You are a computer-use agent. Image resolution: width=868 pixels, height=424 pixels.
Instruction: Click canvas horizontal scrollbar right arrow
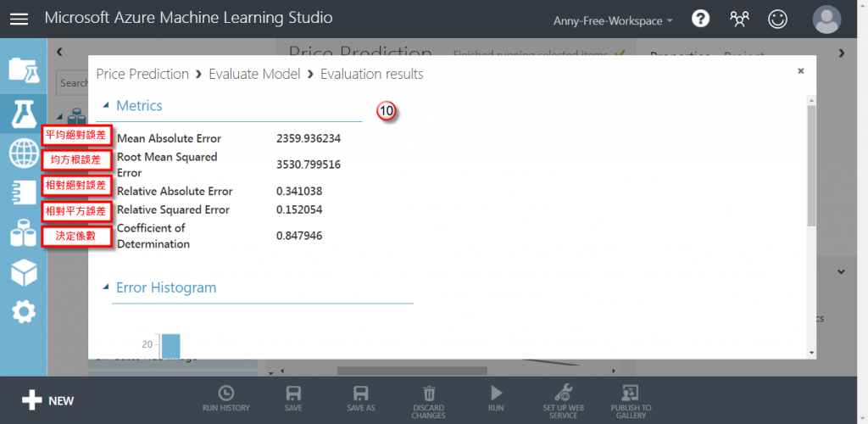613,371
